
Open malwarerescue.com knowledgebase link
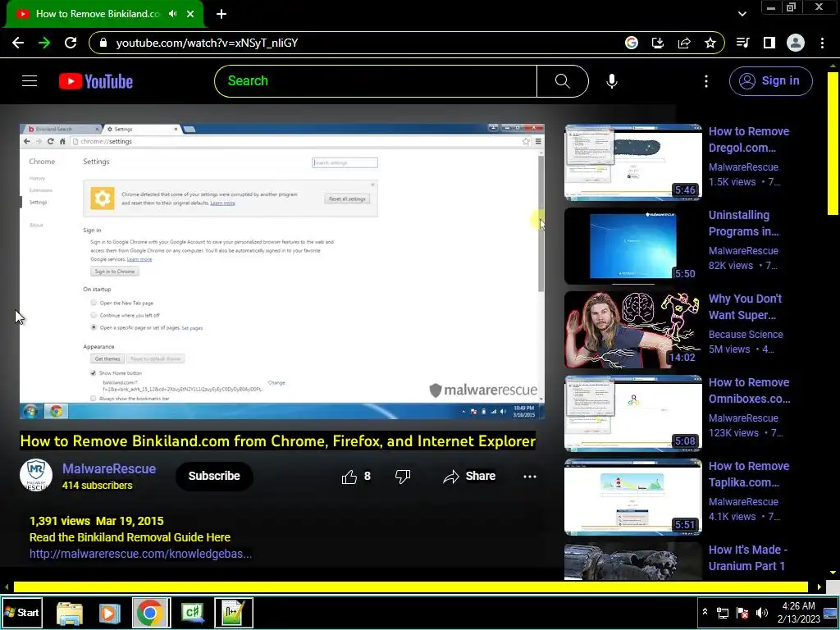pyautogui.click(x=140, y=554)
